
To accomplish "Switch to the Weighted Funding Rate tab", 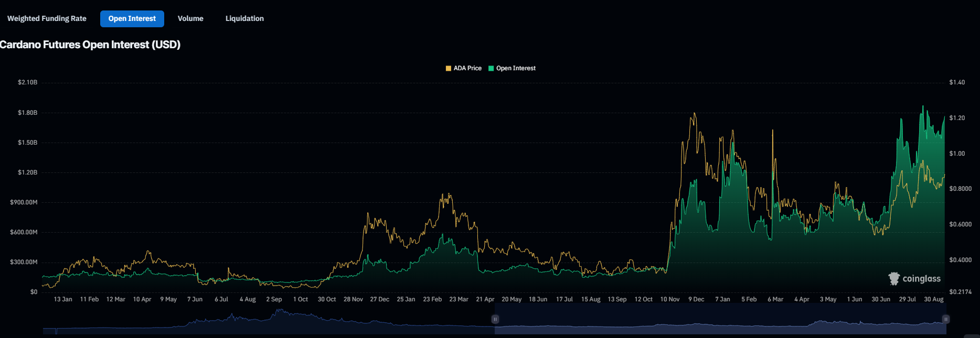I will (47, 18).
